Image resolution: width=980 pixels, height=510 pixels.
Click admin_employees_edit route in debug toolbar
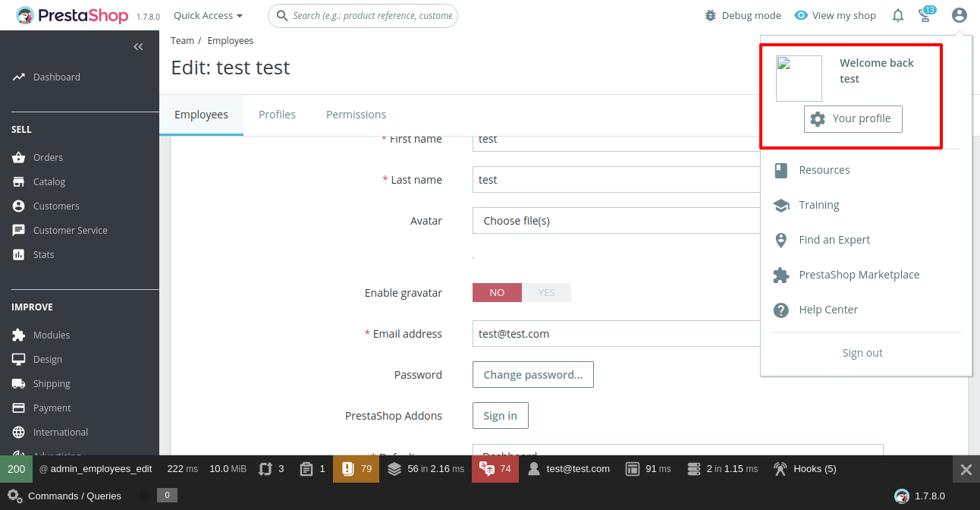[96, 469]
